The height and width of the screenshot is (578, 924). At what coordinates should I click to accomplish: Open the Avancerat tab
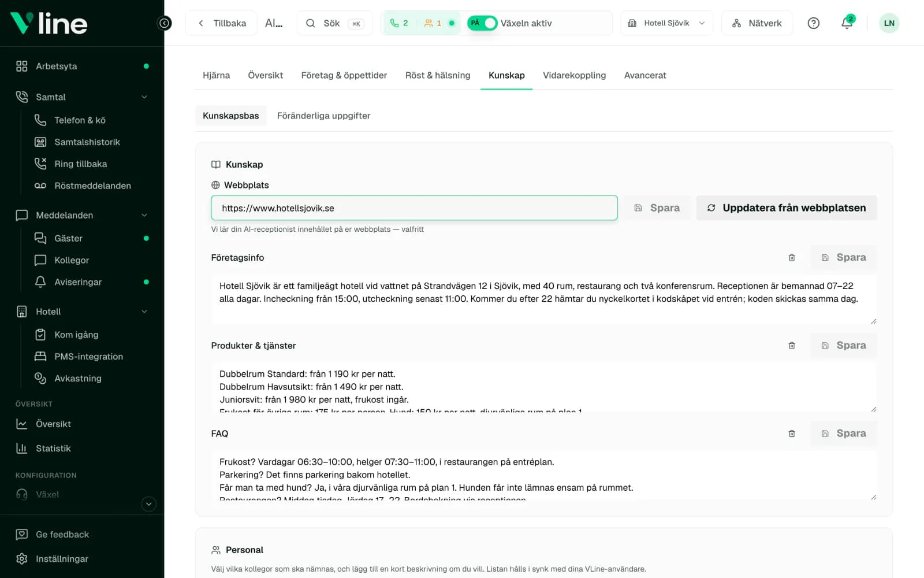pyautogui.click(x=645, y=75)
